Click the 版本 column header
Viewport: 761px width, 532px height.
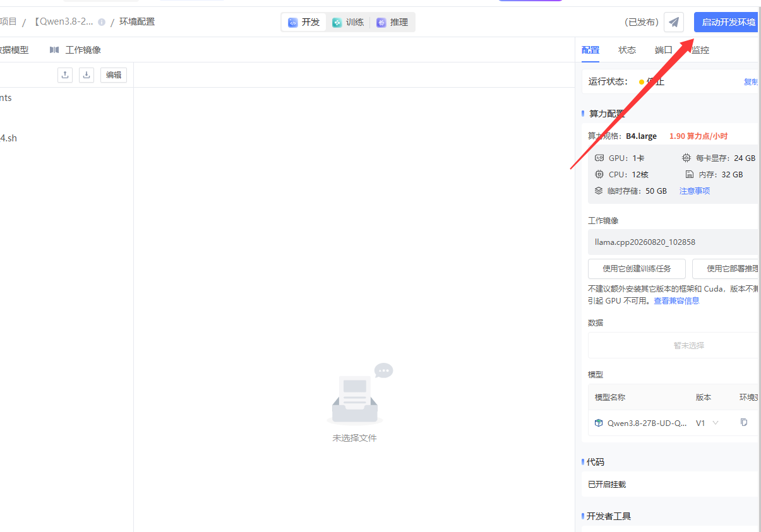(x=704, y=398)
